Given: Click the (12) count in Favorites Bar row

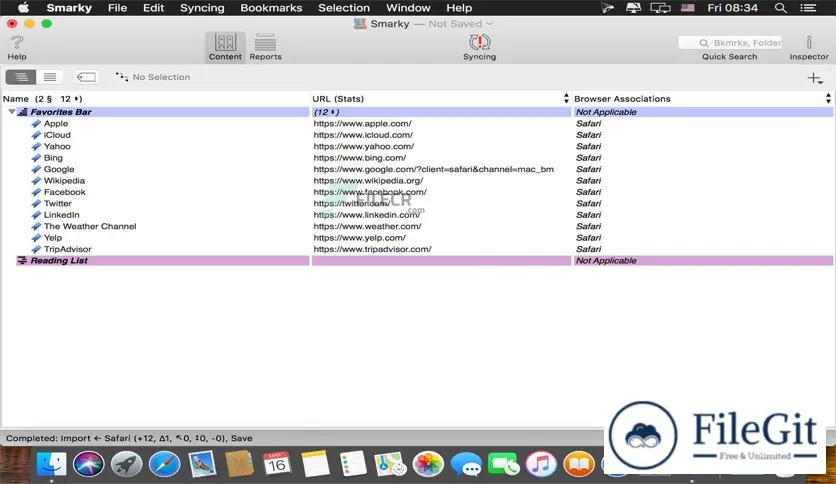Looking at the screenshot, I should [326, 112].
